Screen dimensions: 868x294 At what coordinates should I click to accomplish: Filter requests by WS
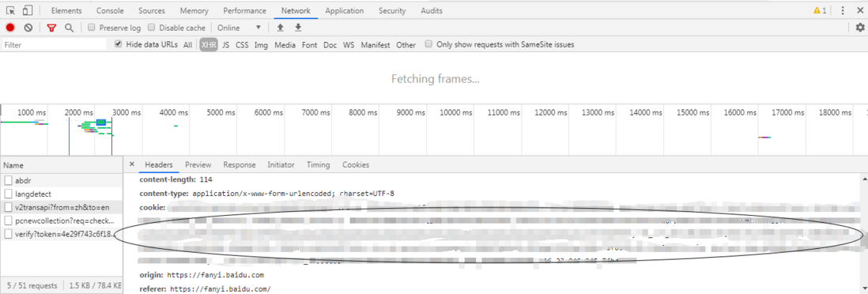tap(348, 45)
